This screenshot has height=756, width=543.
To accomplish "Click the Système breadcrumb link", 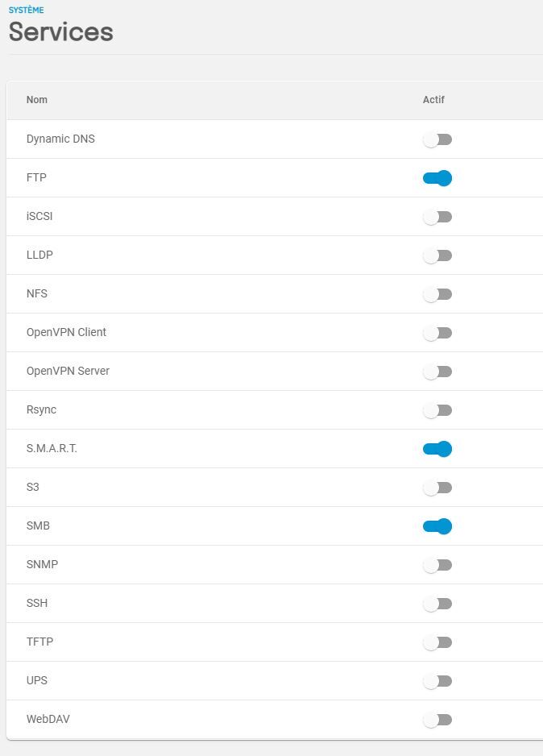I will coord(26,10).
